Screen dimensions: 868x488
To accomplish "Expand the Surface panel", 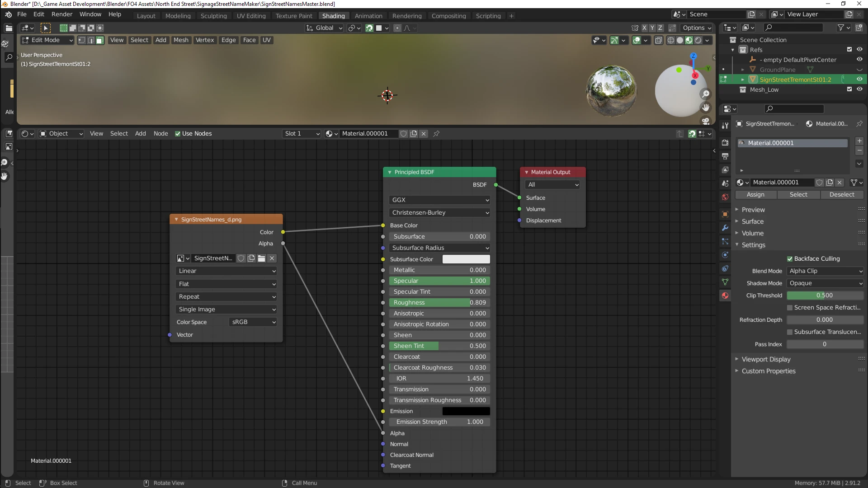I will point(752,221).
